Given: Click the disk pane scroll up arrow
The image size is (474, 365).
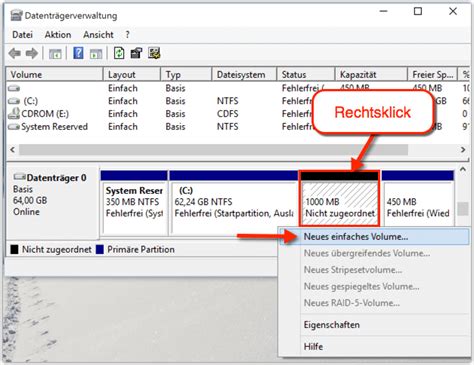Looking at the screenshot, I should [463, 169].
